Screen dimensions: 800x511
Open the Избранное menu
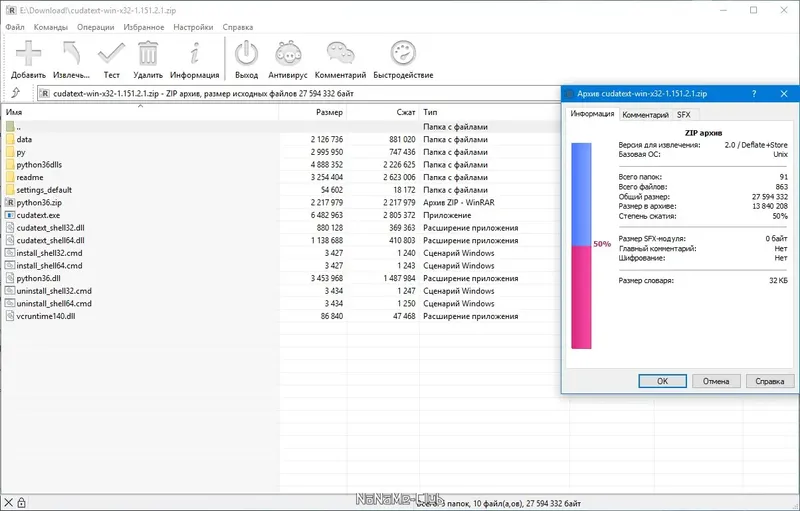tap(144, 27)
